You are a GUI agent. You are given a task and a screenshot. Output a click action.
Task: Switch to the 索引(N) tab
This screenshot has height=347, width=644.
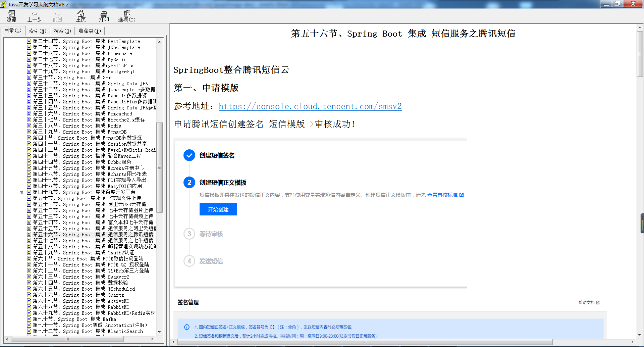click(x=37, y=31)
